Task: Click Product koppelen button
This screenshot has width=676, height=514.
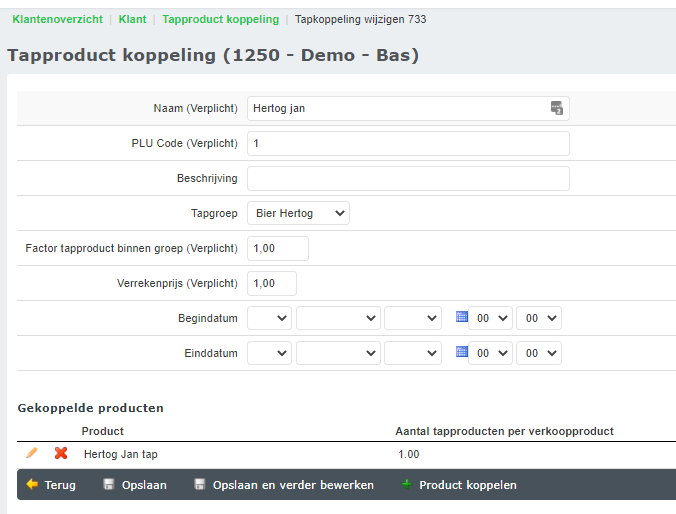Action: click(458, 485)
